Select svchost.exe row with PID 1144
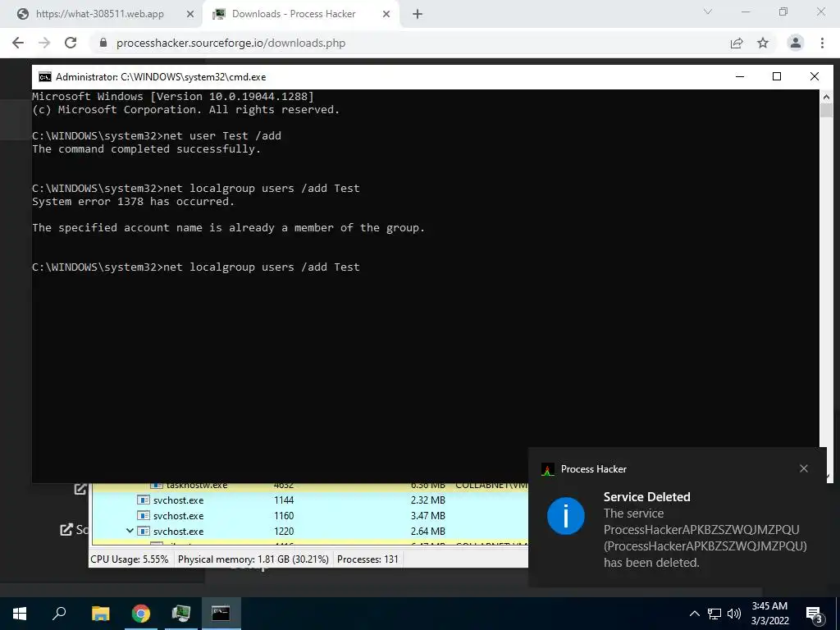Viewport: 840px width, 630px height. click(310, 500)
